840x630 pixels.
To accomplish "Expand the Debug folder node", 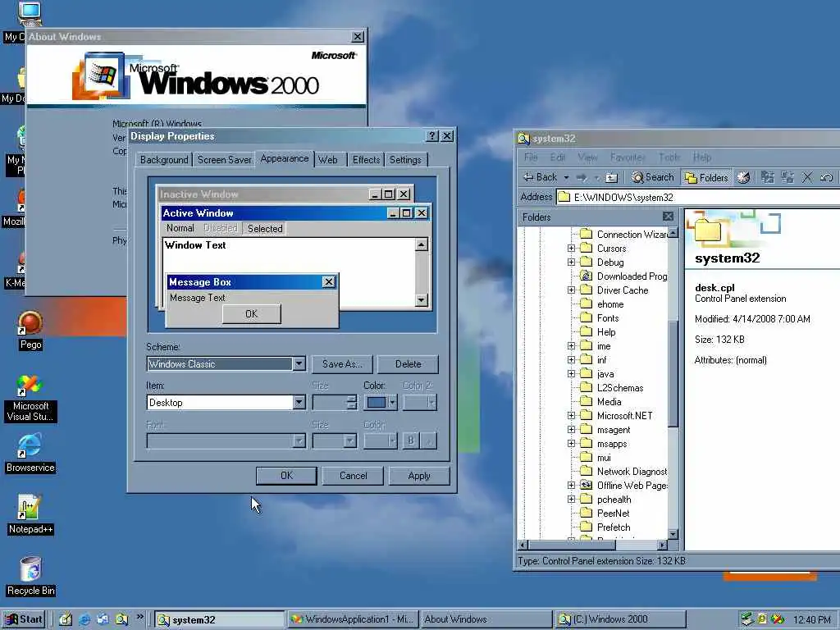I will (571, 262).
